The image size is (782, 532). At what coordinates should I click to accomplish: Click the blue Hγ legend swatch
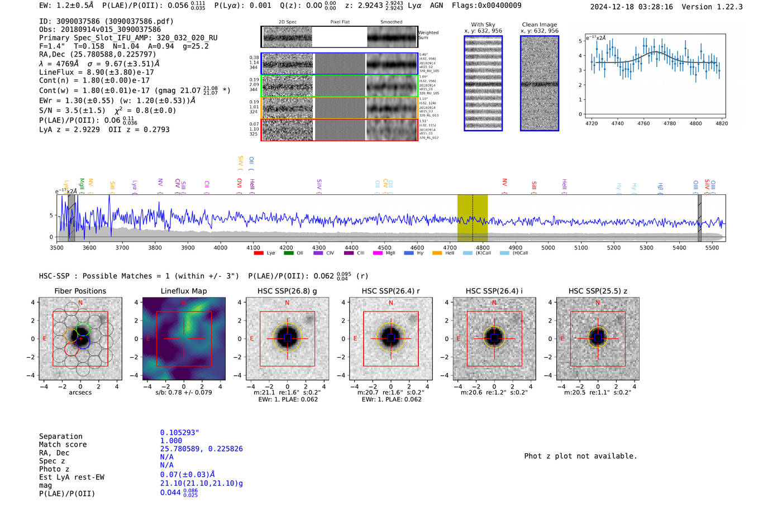[x=409, y=253]
